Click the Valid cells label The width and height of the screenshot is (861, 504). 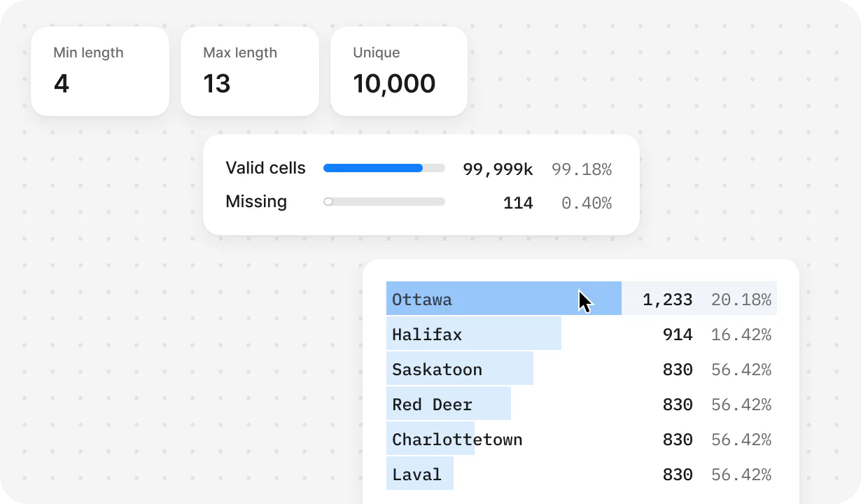pos(265,168)
